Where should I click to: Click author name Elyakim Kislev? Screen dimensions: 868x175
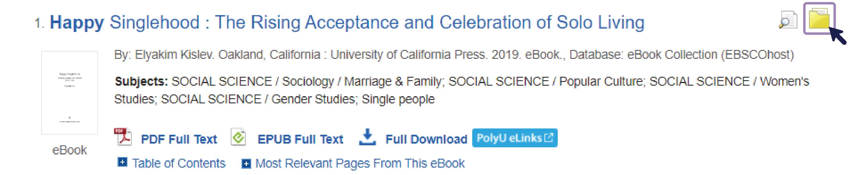(174, 54)
